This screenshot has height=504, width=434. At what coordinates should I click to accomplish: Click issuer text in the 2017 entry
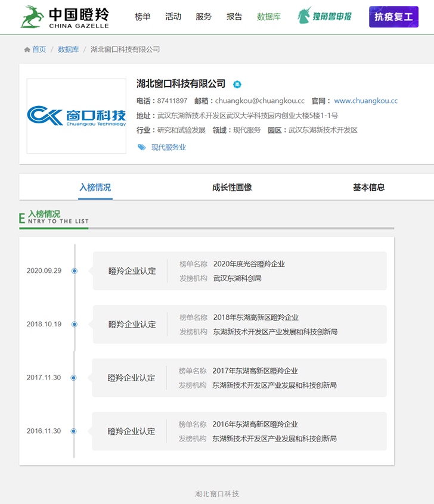[x=274, y=385]
